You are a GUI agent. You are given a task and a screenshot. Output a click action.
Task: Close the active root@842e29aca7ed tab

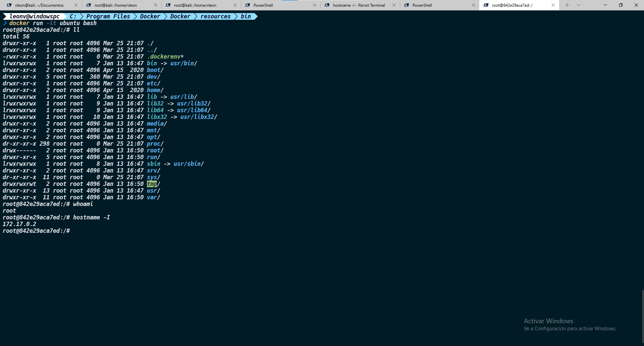[x=553, y=5]
